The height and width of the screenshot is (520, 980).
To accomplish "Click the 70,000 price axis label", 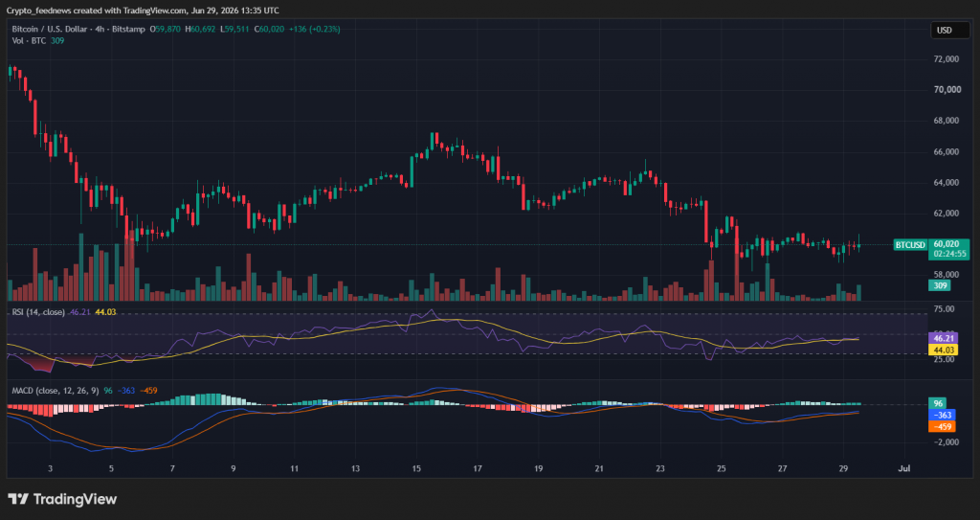I will pyautogui.click(x=947, y=89).
